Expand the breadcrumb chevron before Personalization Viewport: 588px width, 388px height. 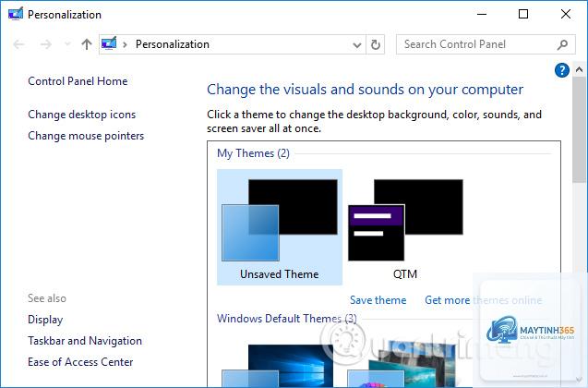(x=125, y=44)
